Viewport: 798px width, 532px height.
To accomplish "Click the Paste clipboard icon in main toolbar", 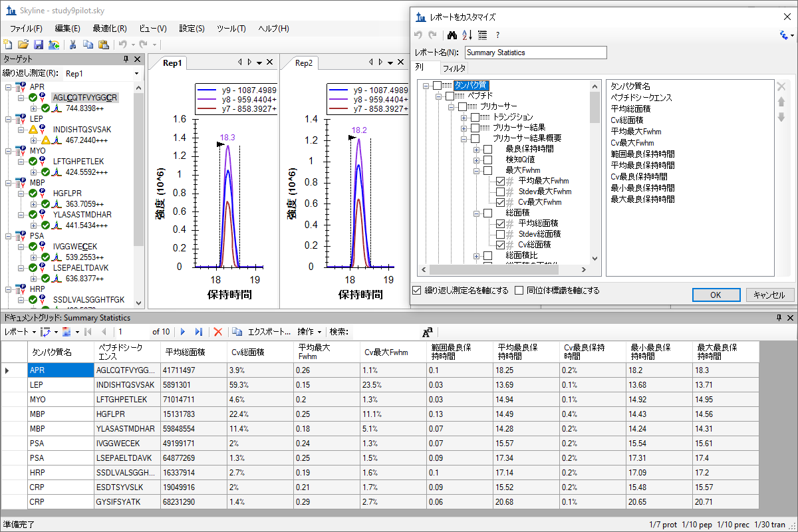I will click(x=103, y=45).
